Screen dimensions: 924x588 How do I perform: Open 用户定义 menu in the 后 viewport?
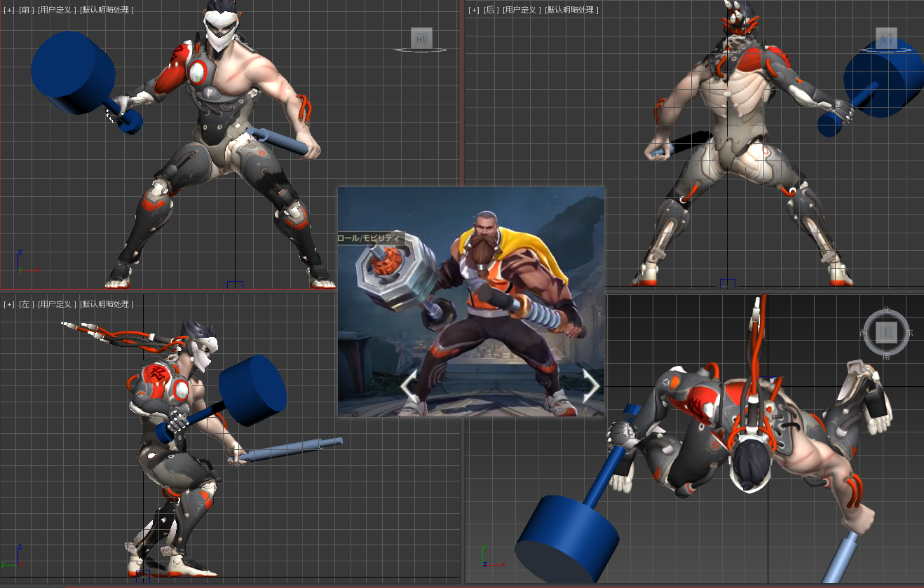coord(522,10)
